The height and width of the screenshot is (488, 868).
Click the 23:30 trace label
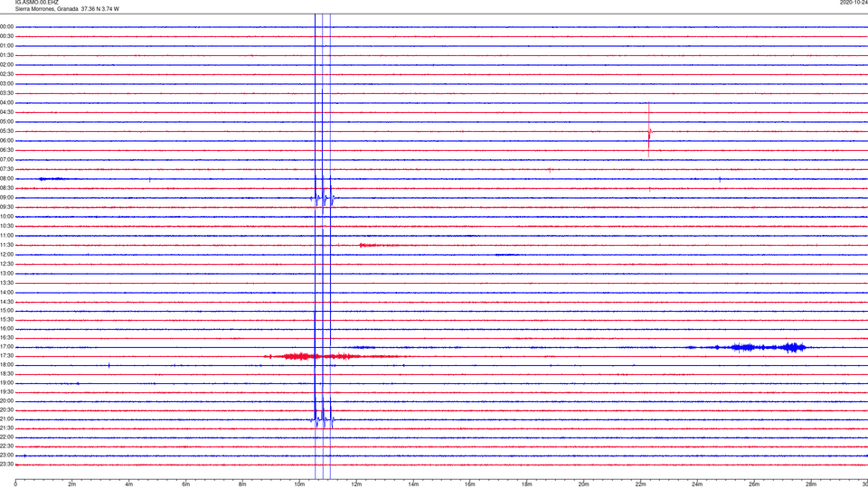(x=6, y=464)
